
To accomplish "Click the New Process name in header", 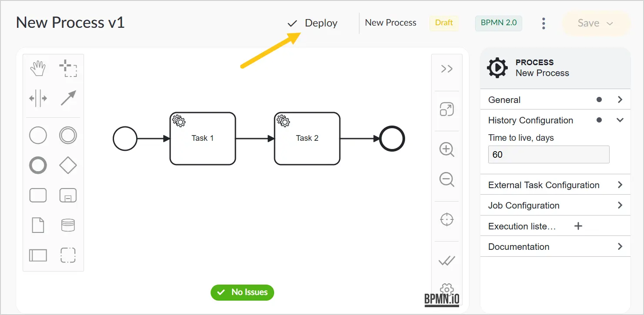I will (390, 23).
